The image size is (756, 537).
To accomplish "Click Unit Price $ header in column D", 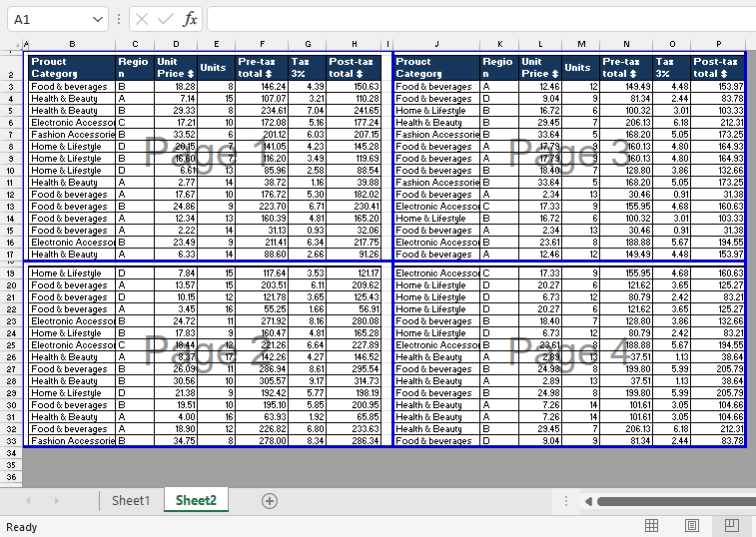I will [176, 68].
